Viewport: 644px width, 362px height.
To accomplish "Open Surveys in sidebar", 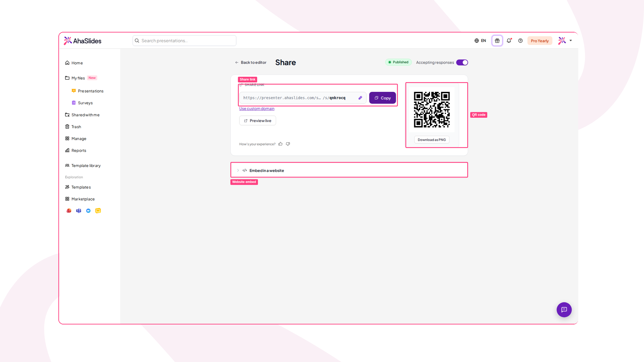I will coord(82,103).
